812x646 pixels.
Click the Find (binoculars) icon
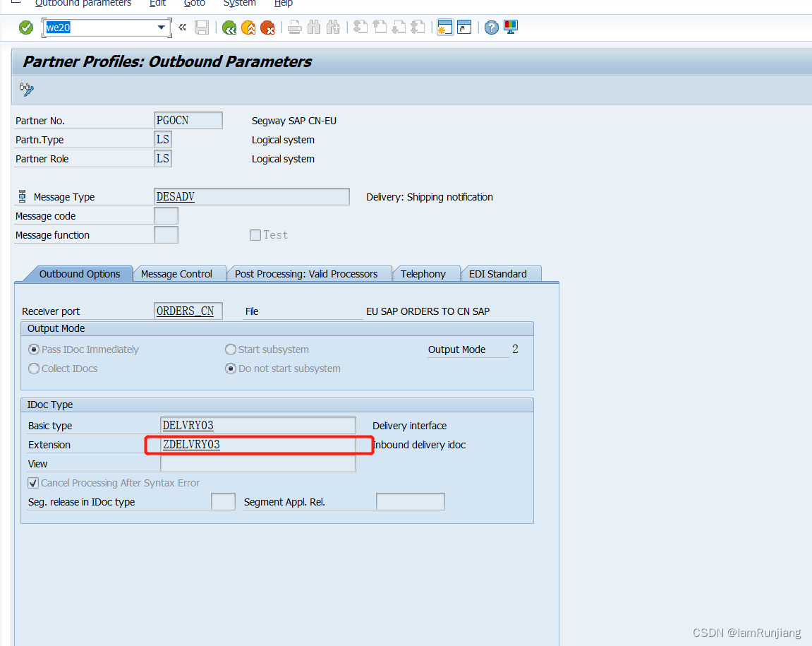(313, 28)
